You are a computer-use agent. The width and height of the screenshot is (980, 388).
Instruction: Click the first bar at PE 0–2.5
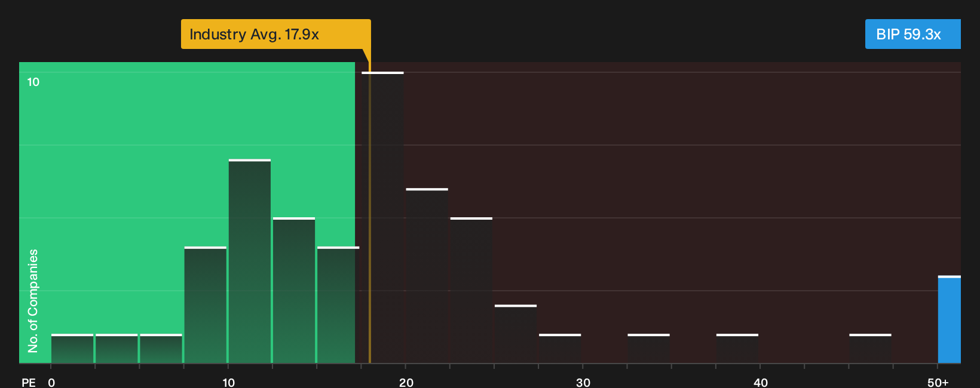[72, 349]
